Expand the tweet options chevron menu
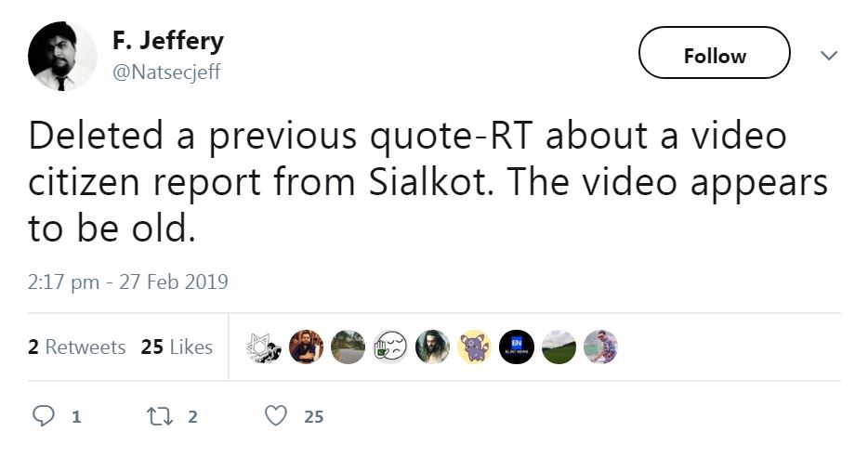868x458 pixels. (827, 56)
